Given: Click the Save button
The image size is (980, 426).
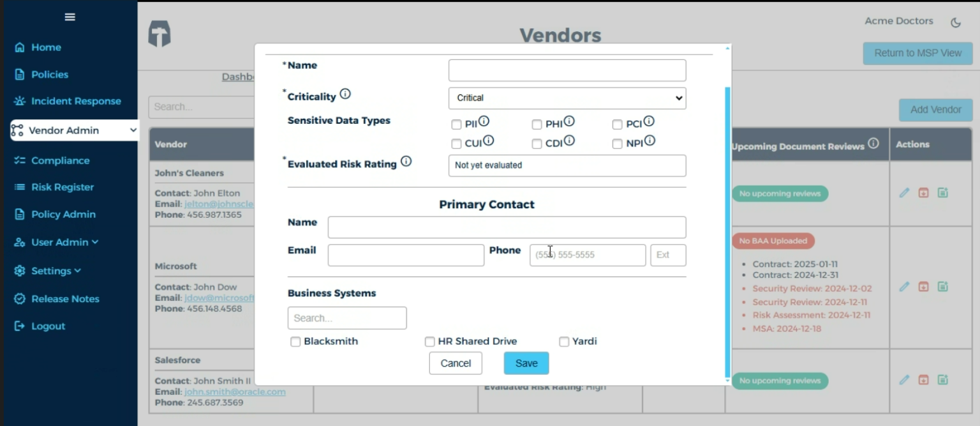Looking at the screenshot, I should (526, 363).
